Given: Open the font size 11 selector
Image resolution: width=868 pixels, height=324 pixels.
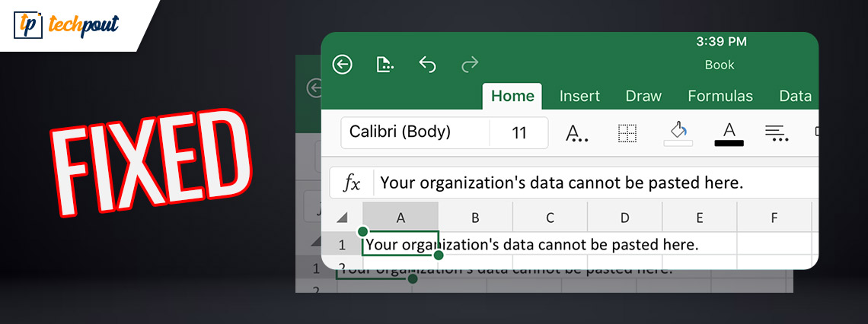Looking at the screenshot, I should click(519, 133).
